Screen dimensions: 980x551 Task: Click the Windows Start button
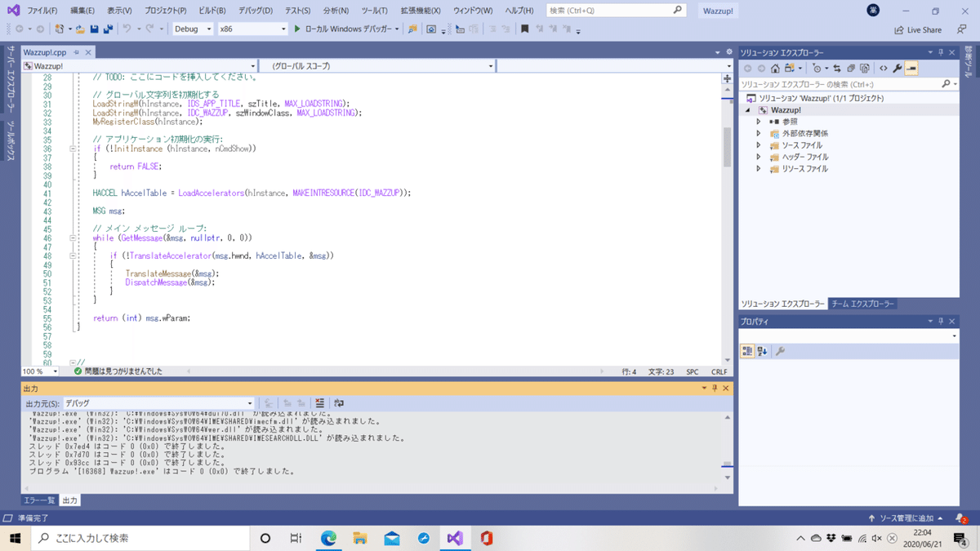pos(15,538)
